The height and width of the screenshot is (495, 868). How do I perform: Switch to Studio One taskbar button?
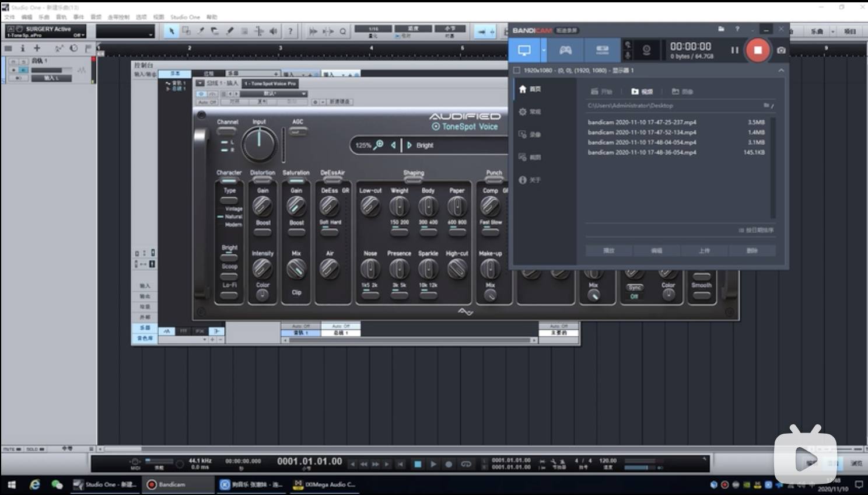(105, 484)
